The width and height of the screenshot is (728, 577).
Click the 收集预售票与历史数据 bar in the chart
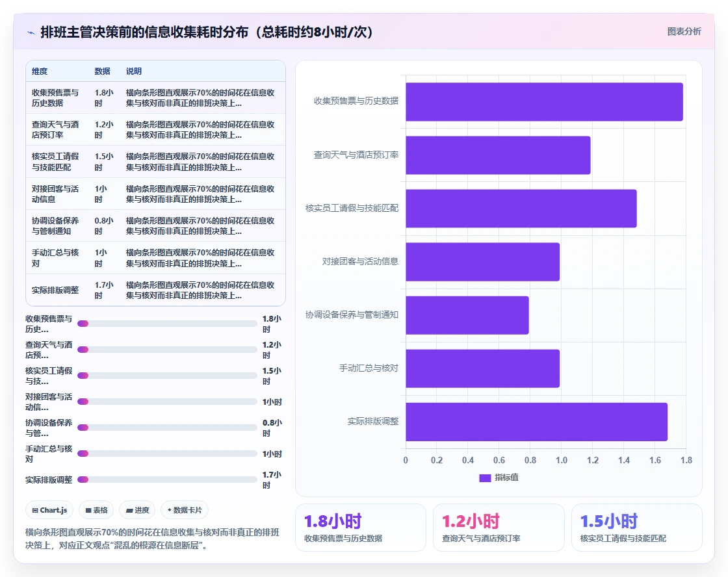pyautogui.click(x=544, y=101)
